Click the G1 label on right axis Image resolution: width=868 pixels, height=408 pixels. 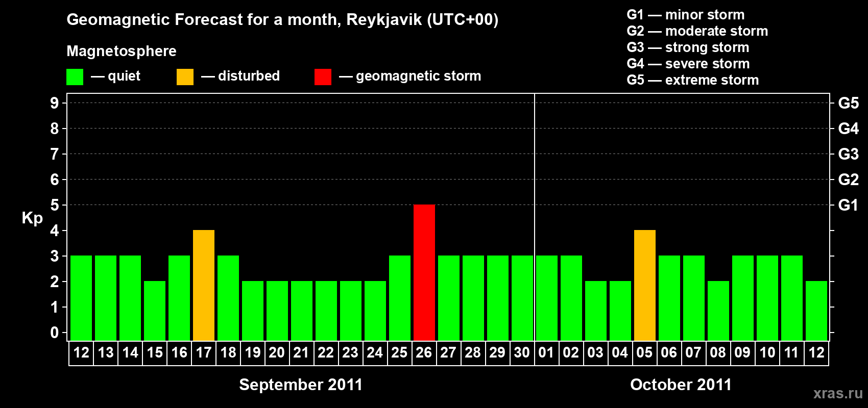click(x=848, y=205)
